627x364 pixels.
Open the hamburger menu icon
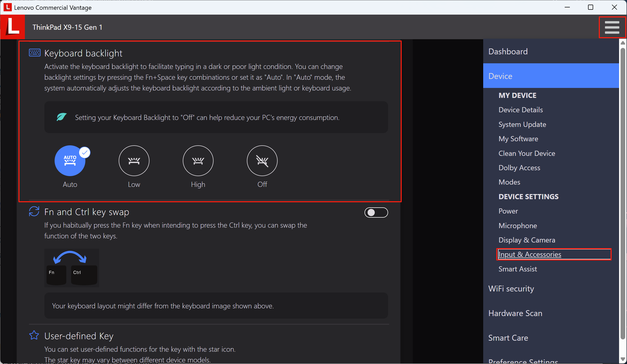click(x=612, y=27)
